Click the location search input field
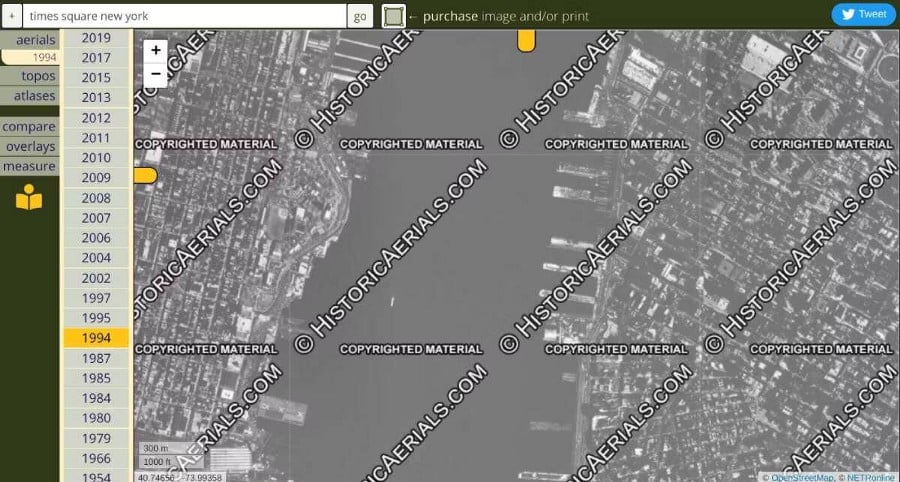 184,16
